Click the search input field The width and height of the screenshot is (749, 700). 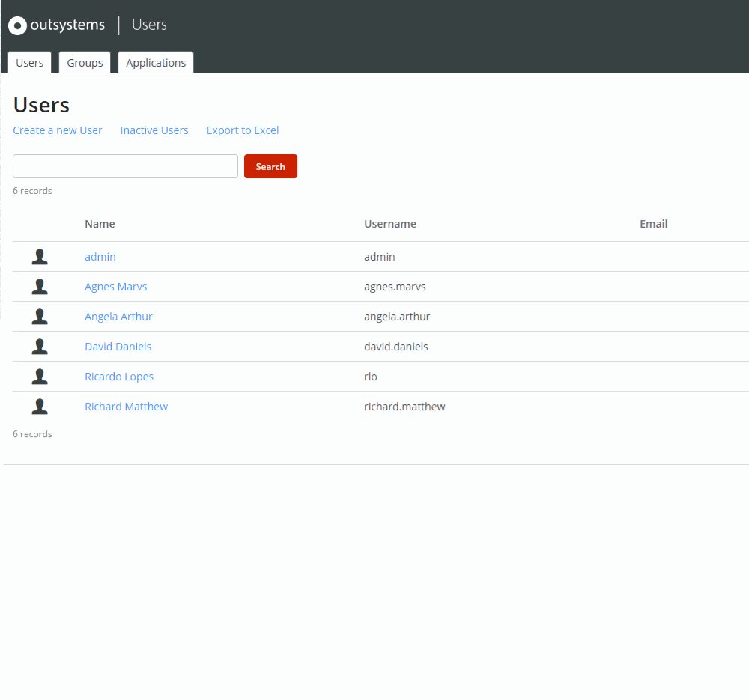125,165
